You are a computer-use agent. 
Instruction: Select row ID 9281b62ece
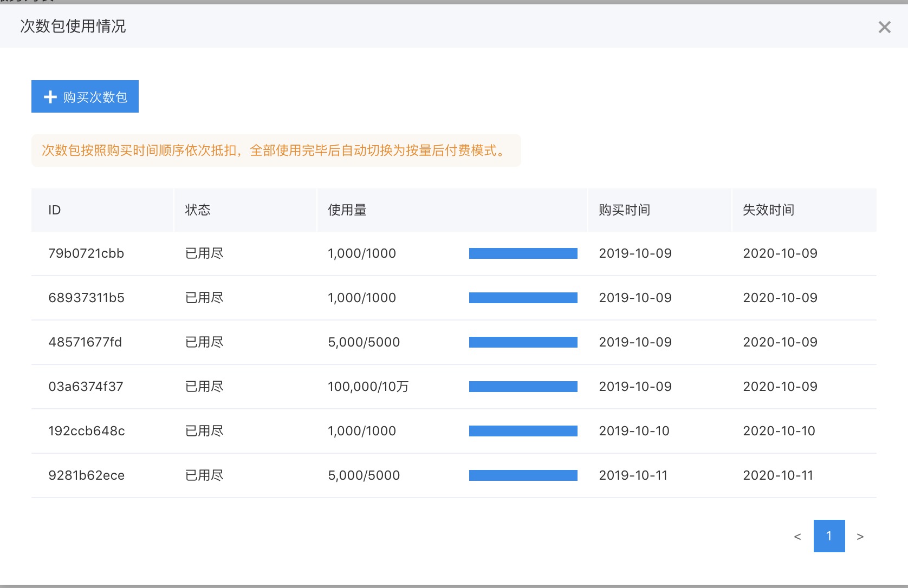click(86, 475)
